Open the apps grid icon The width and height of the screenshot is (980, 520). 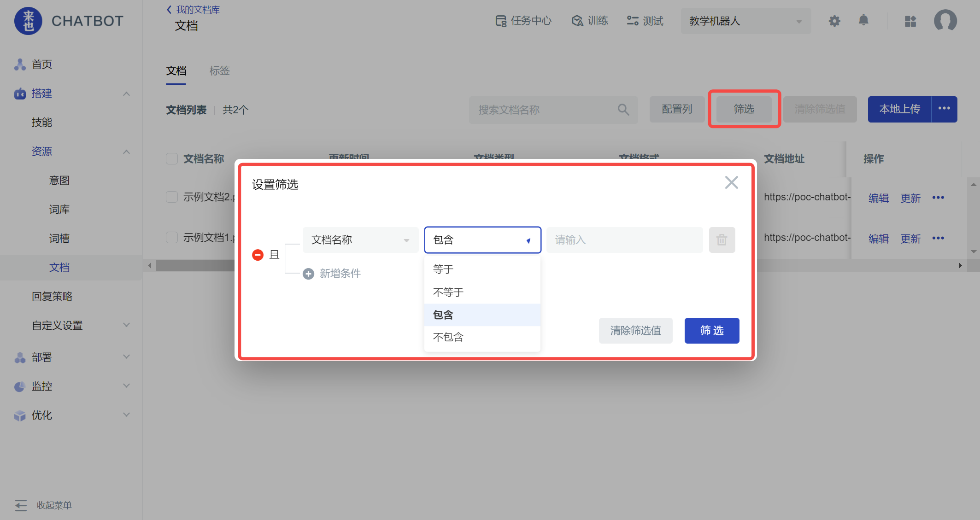click(x=910, y=21)
